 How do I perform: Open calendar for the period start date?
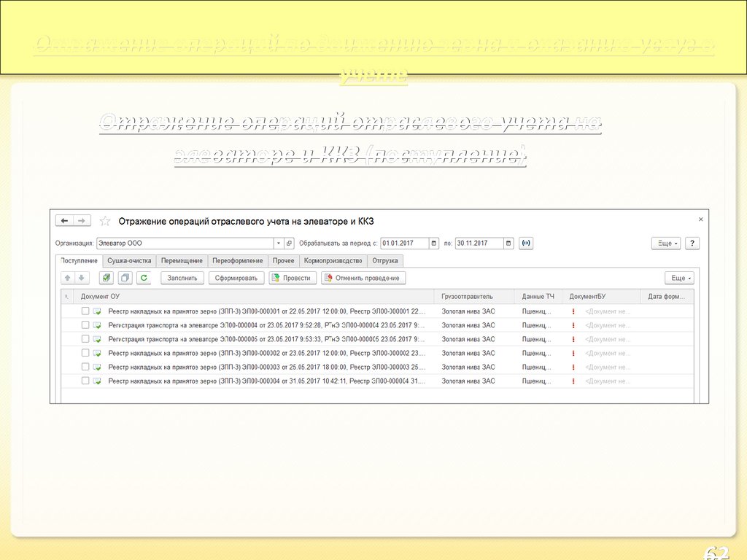(x=433, y=244)
